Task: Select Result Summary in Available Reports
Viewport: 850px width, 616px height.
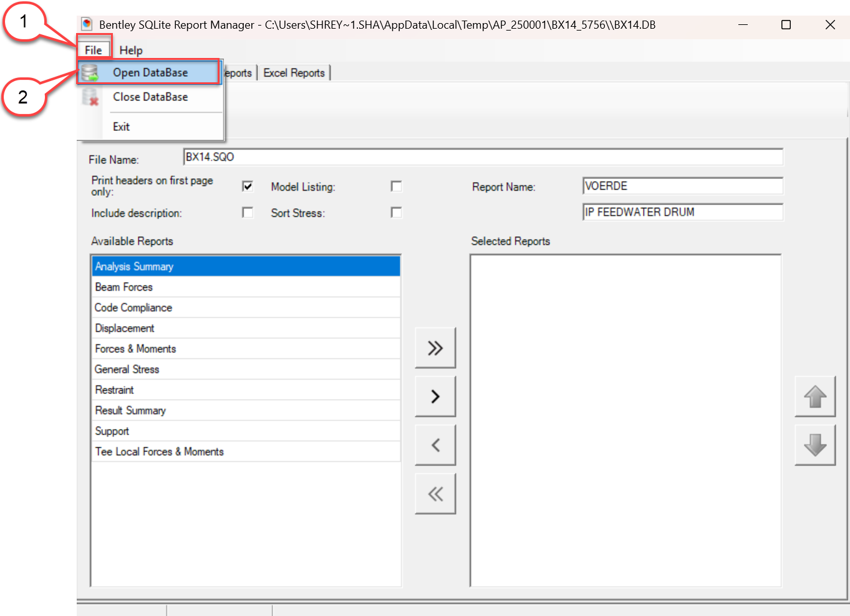Action: [x=246, y=410]
